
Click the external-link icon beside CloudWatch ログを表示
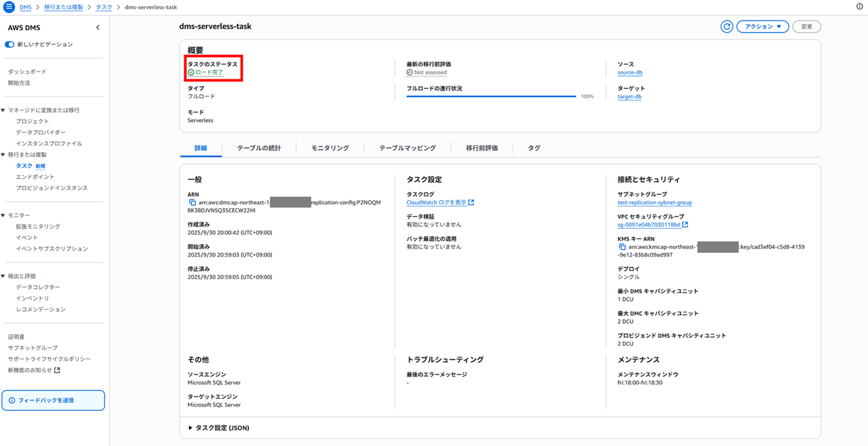pos(471,202)
